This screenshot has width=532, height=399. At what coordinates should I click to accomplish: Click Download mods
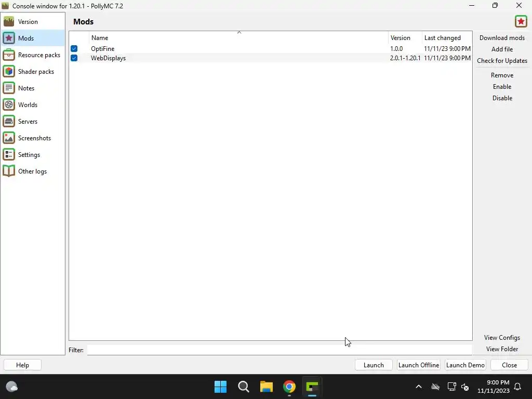point(502,37)
